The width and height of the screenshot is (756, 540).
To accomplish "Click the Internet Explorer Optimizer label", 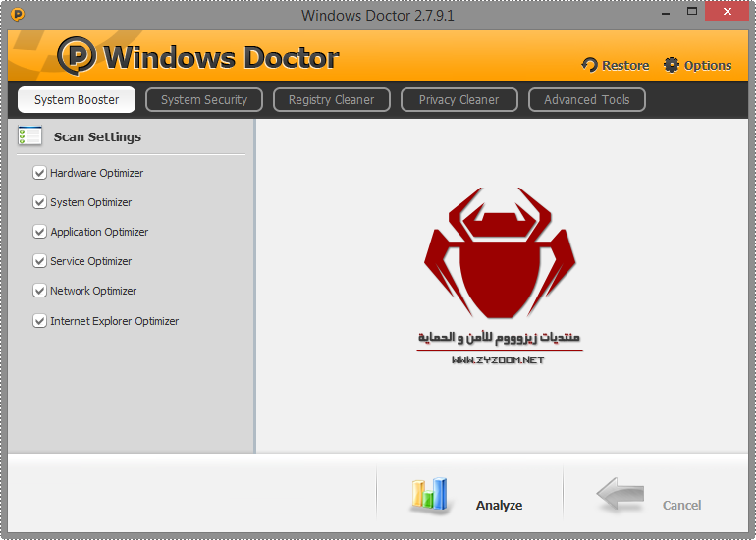I will 115,321.
